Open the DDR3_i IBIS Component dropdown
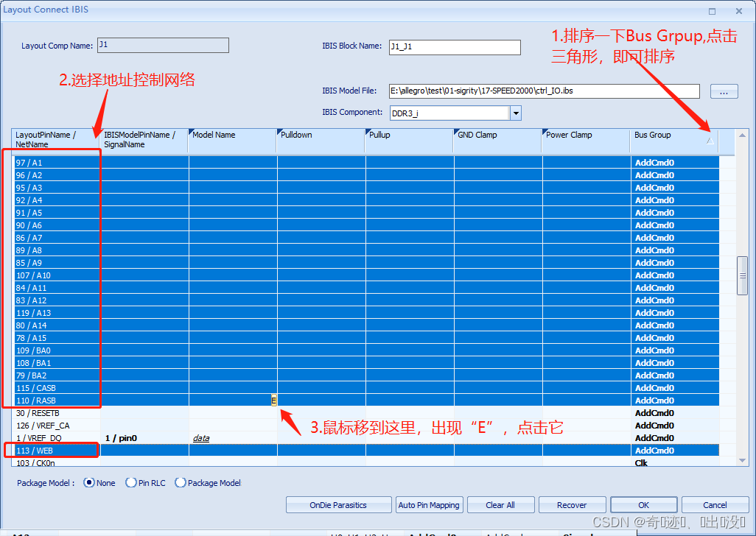Viewport: 756px width, 536px height. point(514,113)
